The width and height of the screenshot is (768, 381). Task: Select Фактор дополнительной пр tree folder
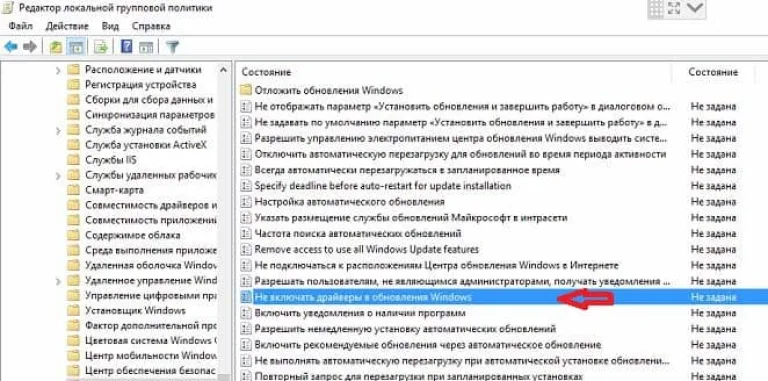151,325
